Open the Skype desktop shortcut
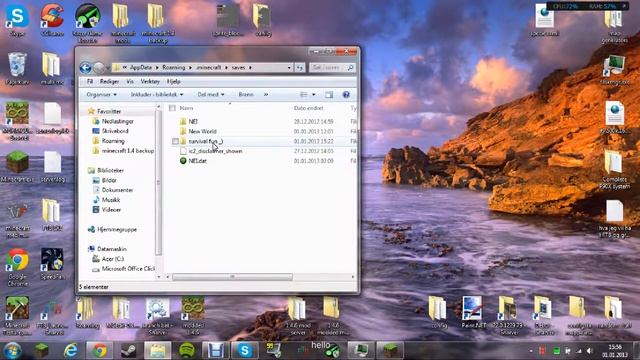This screenshot has height=360, width=640. tap(17, 20)
